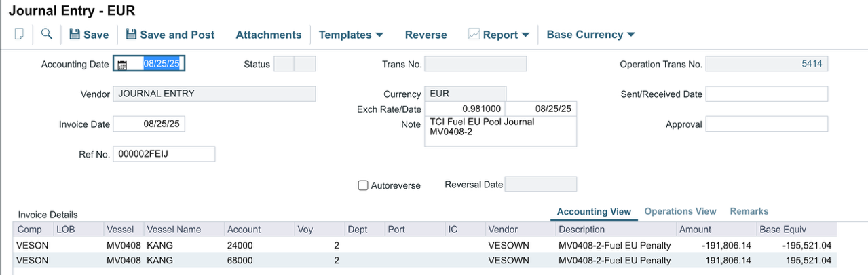
Task: Click the Invoice Date field
Action: (149, 124)
